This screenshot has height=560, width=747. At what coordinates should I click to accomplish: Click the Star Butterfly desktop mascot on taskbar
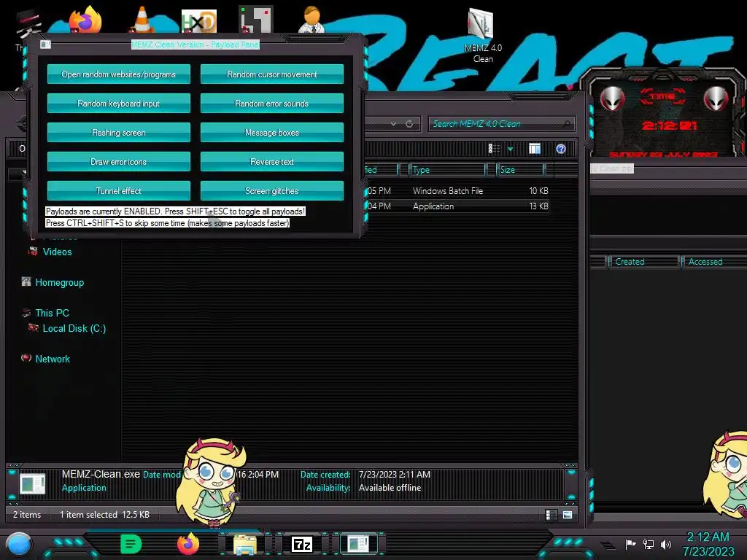click(x=211, y=482)
